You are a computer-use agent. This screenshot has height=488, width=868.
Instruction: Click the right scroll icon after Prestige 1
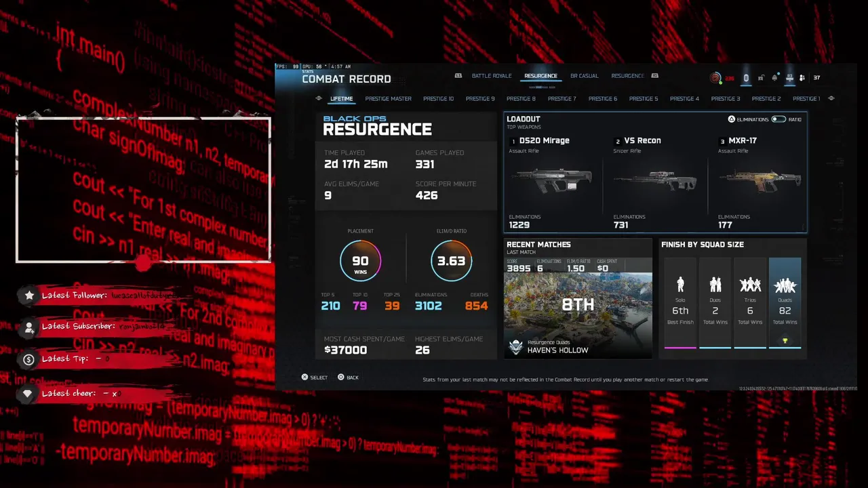(x=831, y=98)
